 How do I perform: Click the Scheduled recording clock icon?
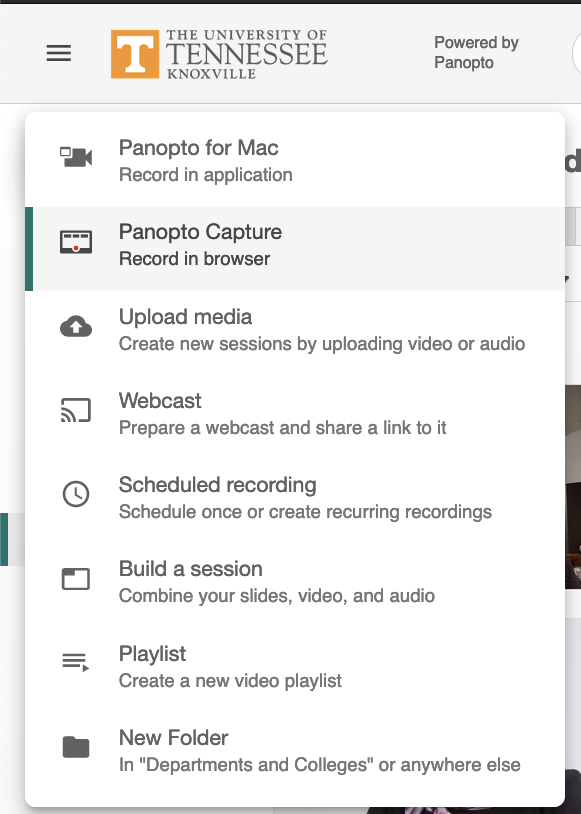click(x=76, y=494)
